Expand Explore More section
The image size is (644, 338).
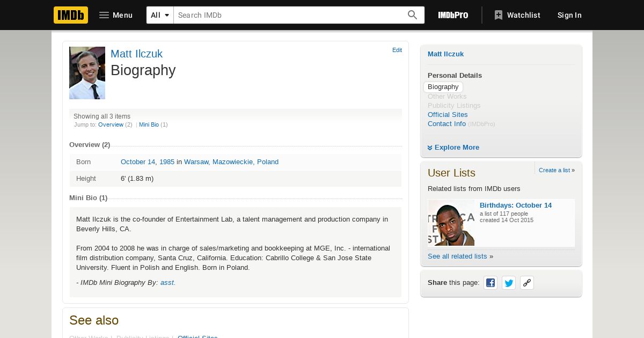453,147
